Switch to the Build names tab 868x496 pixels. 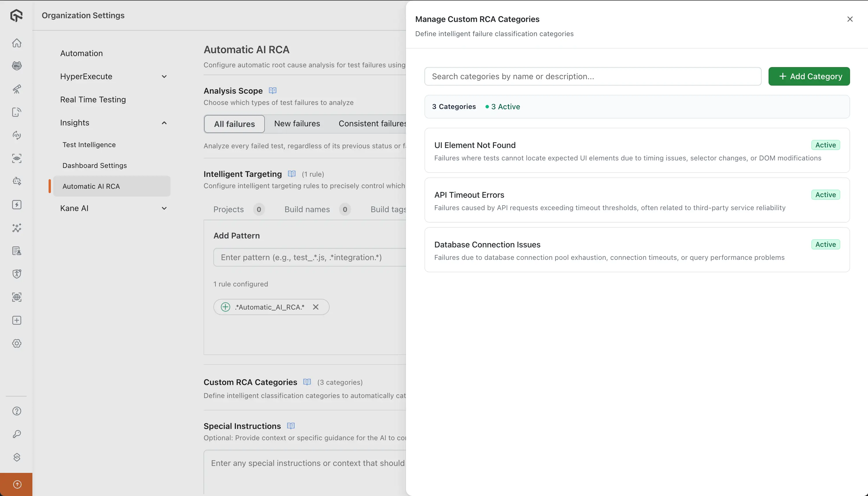point(307,209)
